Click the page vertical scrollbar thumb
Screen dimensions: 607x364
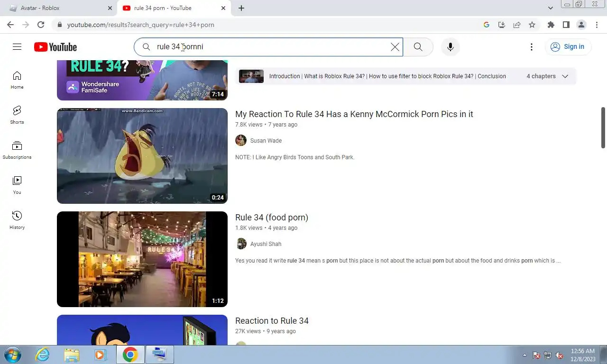pyautogui.click(x=603, y=127)
